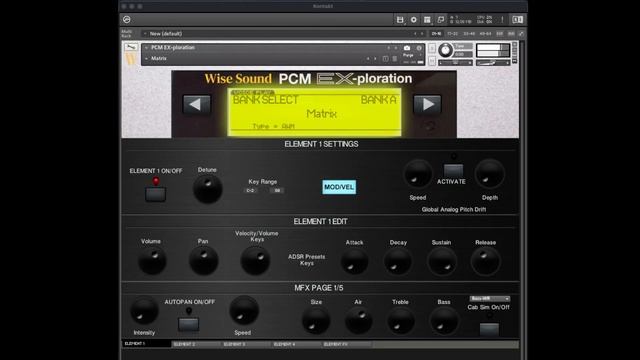Click the camera snapshot icon
This screenshot has height=360, width=640.
(407, 48)
